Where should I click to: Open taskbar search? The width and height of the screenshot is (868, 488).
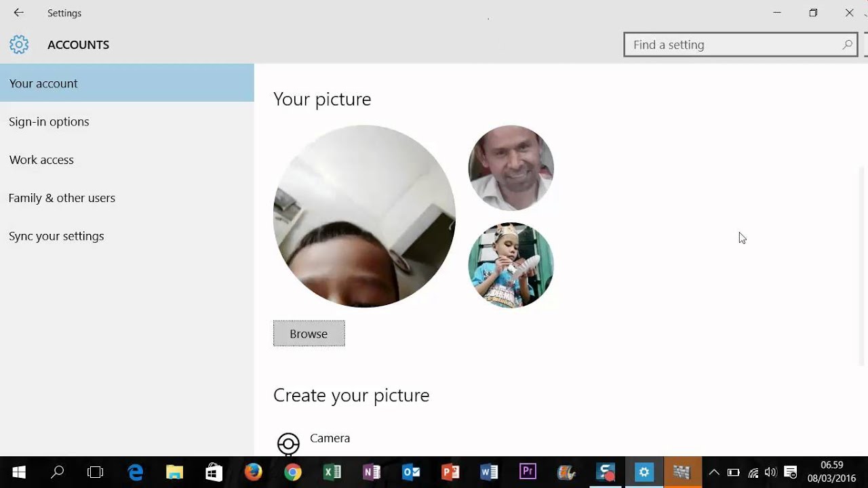[x=58, y=472]
